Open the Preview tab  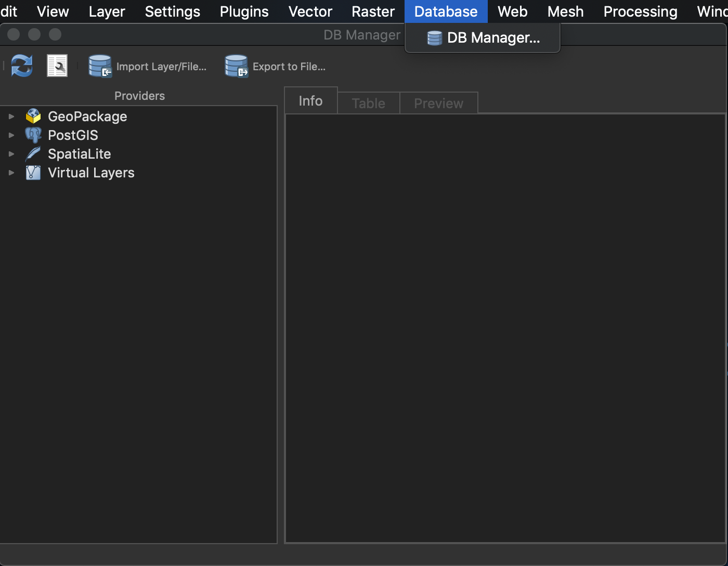[438, 102]
